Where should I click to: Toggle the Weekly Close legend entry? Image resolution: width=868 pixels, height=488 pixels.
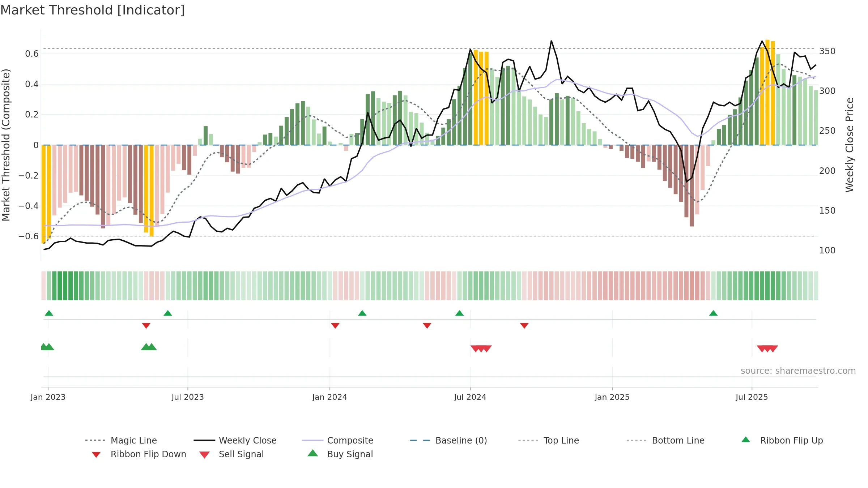tap(235, 440)
